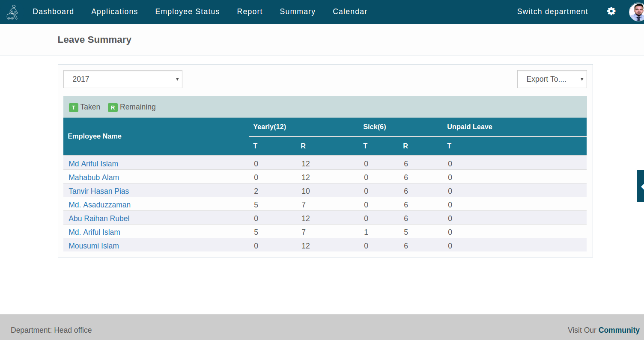Click the Mahabub Alam name link

tap(94, 177)
